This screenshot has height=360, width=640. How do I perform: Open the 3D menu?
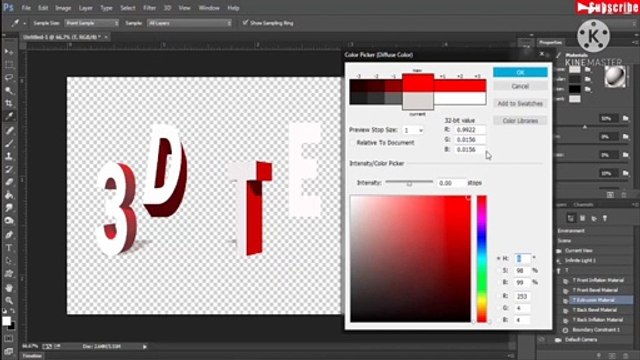[167, 8]
